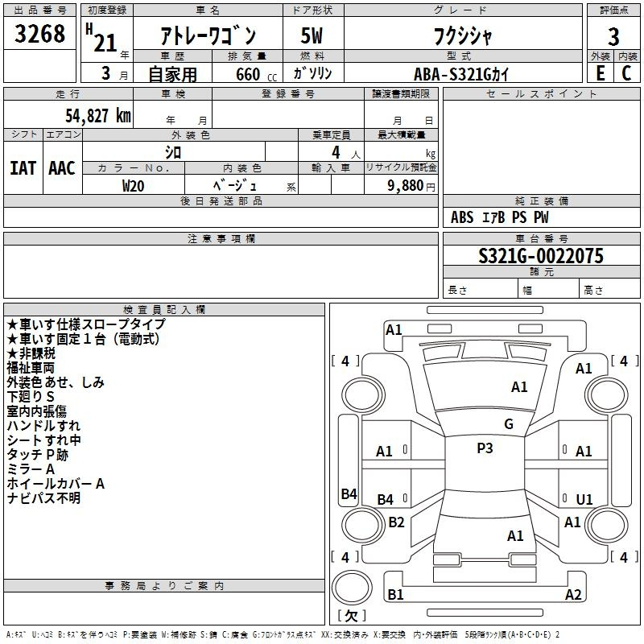Click the P3 mark on the car roof
Viewport: 644px width, 644px height.
(485, 448)
